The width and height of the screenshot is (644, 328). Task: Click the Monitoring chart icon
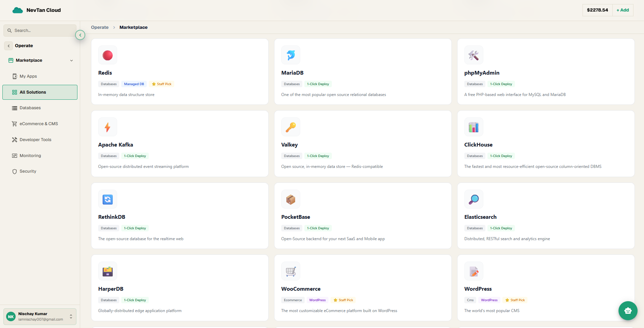tap(15, 156)
